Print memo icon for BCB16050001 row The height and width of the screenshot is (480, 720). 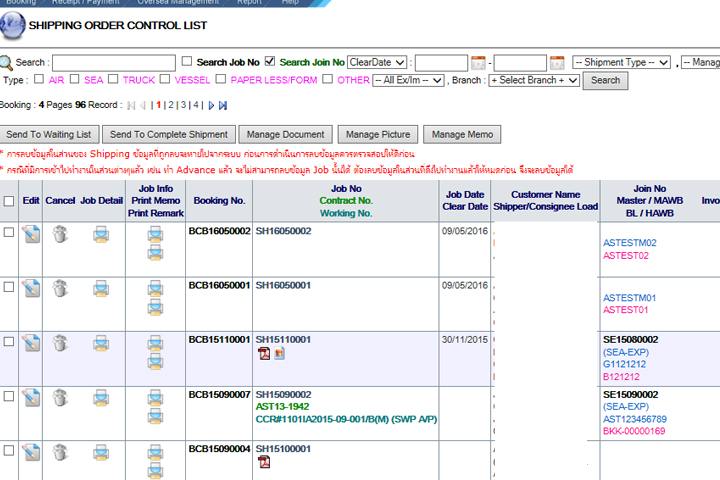[155, 288]
